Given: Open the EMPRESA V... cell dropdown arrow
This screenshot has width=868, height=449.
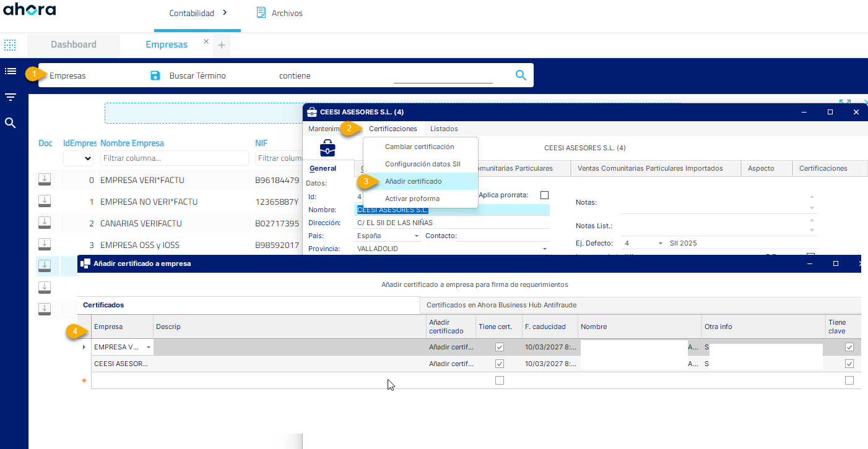Looking at the screenshot, I should (x=148, y=347).
